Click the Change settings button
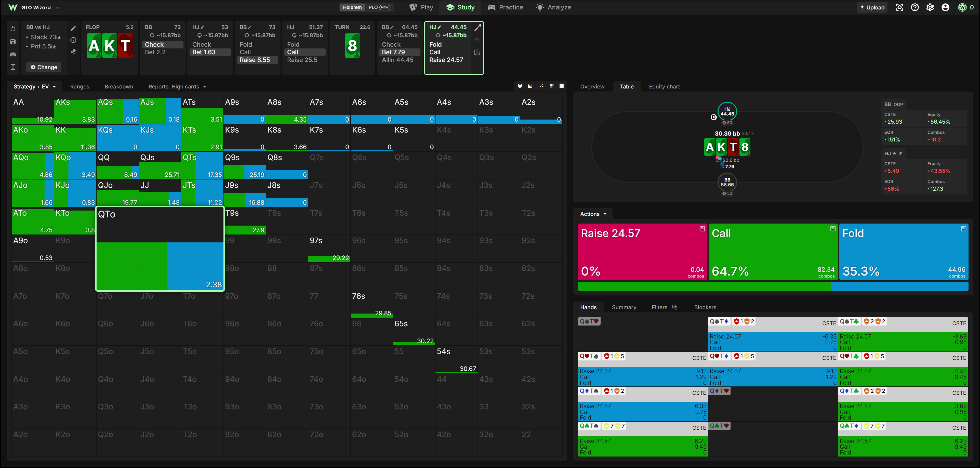Image resolution: width=980 pixels, height=468 pixels. [44, 67]
